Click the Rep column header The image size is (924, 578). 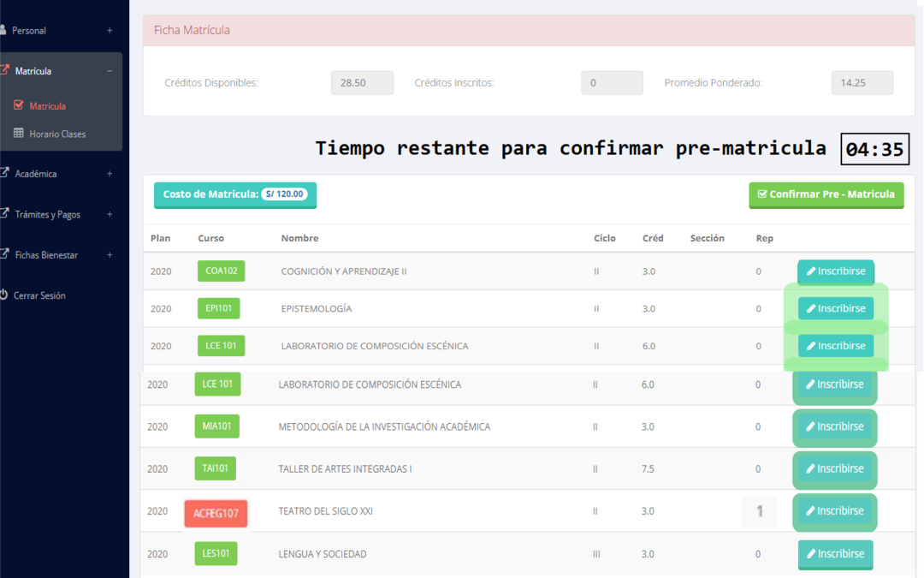pyautogui.click(x=764, y=238)
